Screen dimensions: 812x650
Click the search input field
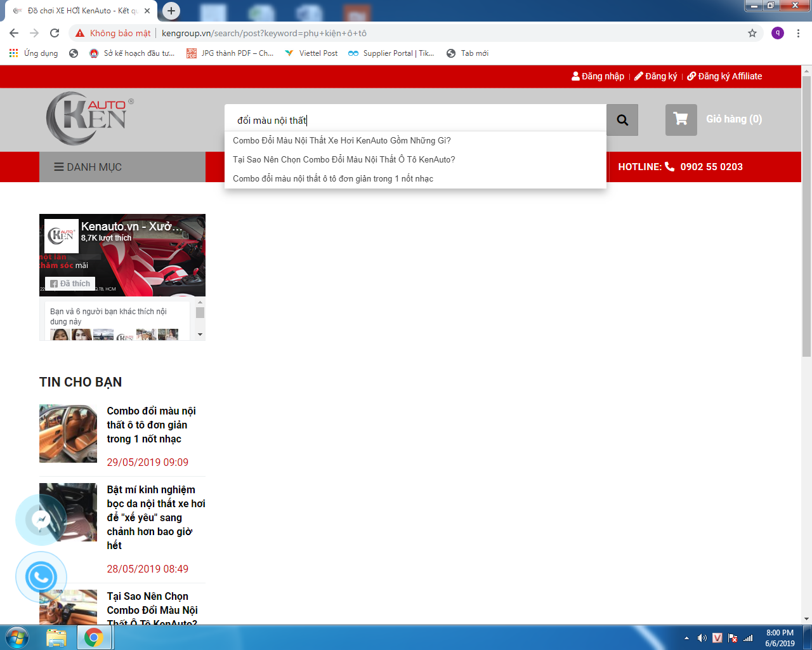tap(415, 120)
